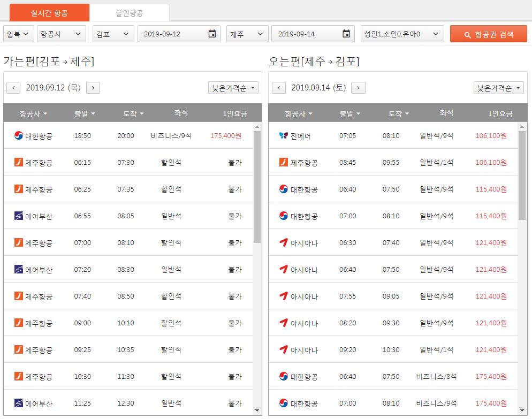Click Korean Air logo on 비즈니스/8석 return flight

click(x=284, y=376)
